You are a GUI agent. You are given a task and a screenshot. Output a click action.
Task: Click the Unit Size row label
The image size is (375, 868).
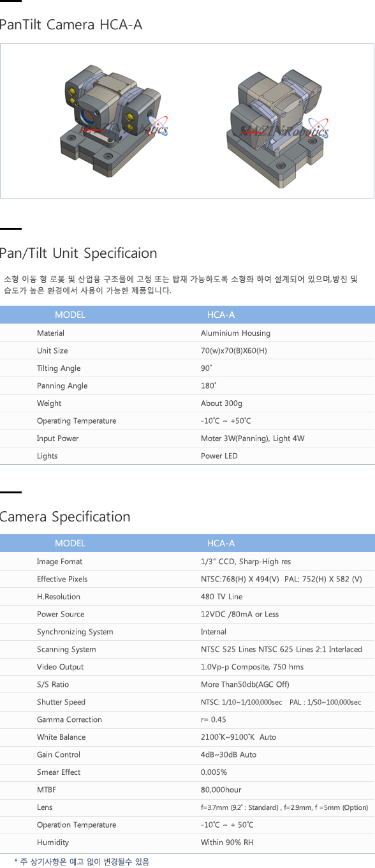(x=52, y=350)
